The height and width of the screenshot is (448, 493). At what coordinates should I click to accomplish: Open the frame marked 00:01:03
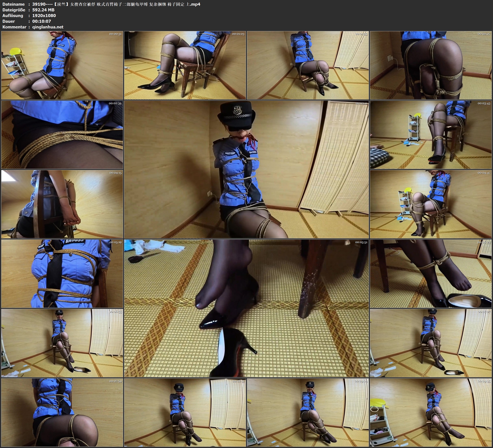(185, 65)
